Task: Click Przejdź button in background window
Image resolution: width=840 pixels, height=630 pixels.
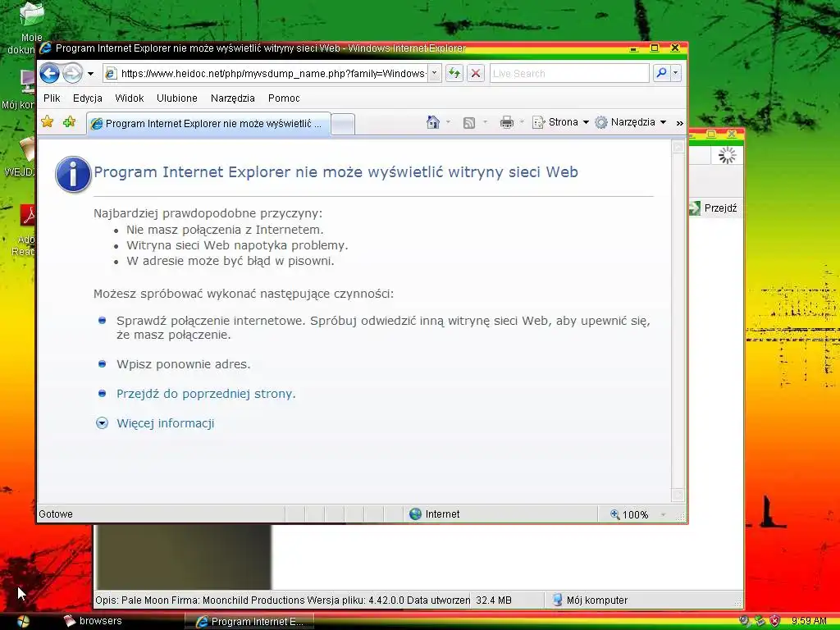Action: click(713, 208)
